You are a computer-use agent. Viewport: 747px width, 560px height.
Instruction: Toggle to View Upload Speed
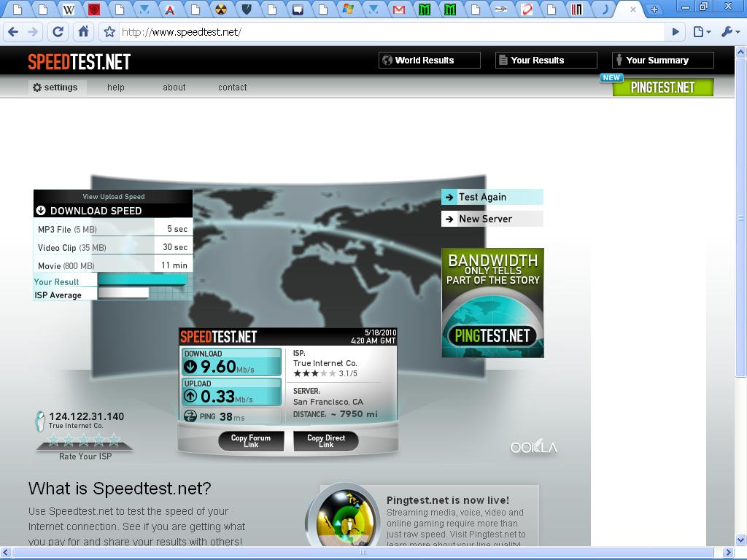[113, 197]
